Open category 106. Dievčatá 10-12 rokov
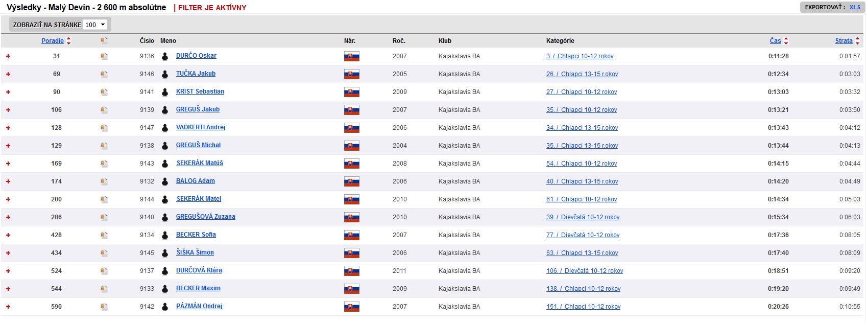The height and width of the screenshot is (323, 868). 585,271
